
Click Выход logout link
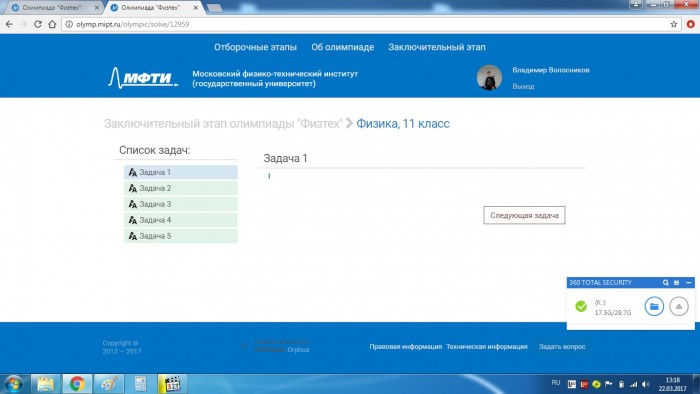point(523,86)
